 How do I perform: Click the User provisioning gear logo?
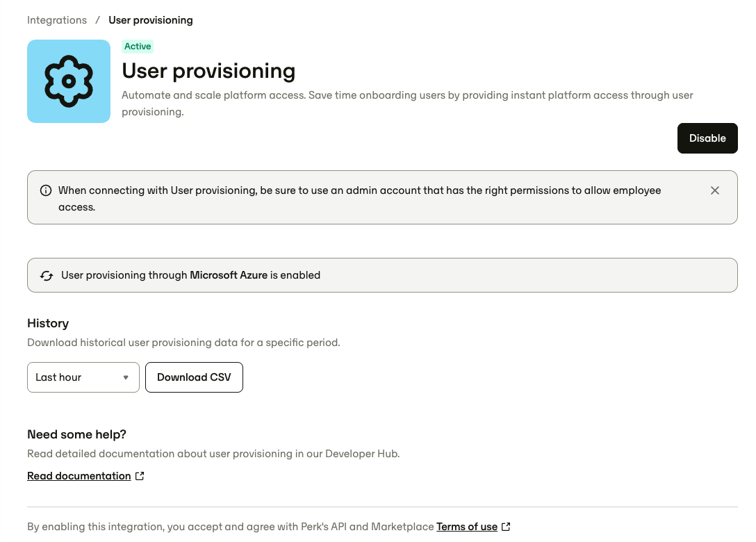tap(69, 81)
